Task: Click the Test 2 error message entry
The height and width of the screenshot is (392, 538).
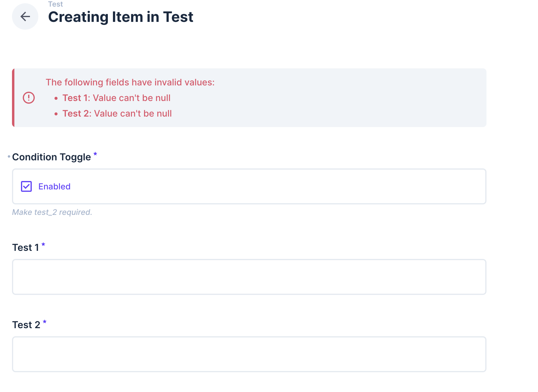Action: (117, 113)
